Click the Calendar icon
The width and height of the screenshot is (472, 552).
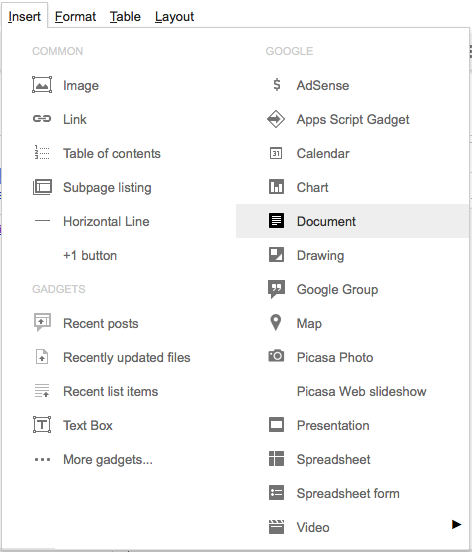tap(276, 153)
